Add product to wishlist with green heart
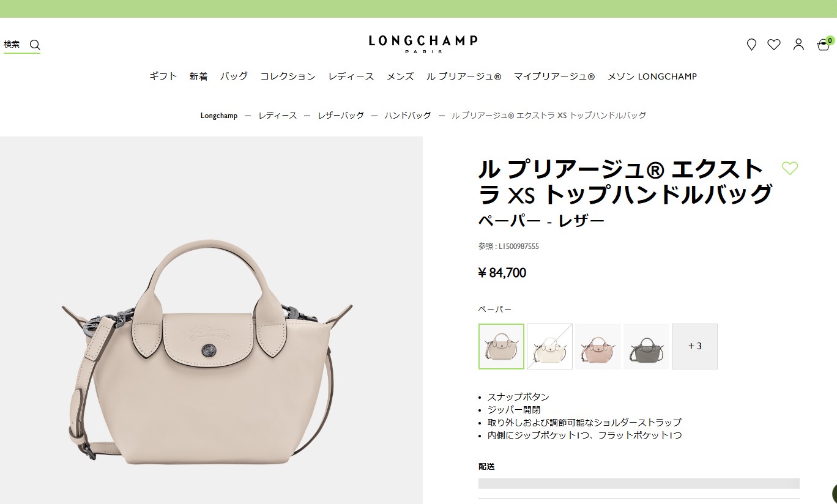This screenshot has width=837, height=504. (x=790, y=168)
